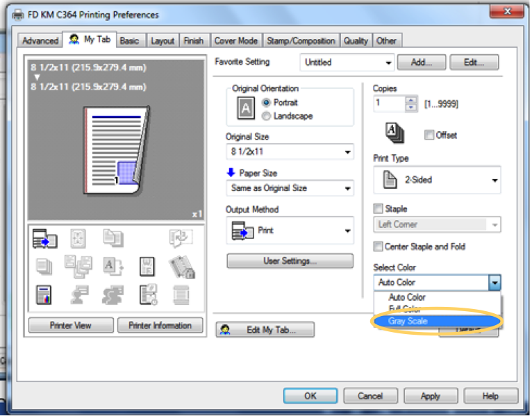
Task: Select the Landscape orientation option
Action: [x=267, y=116]
